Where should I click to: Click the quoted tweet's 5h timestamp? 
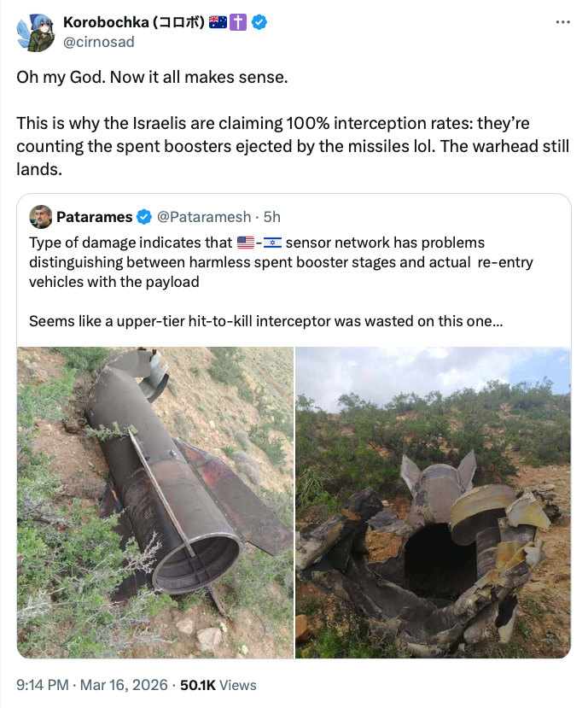273,216
